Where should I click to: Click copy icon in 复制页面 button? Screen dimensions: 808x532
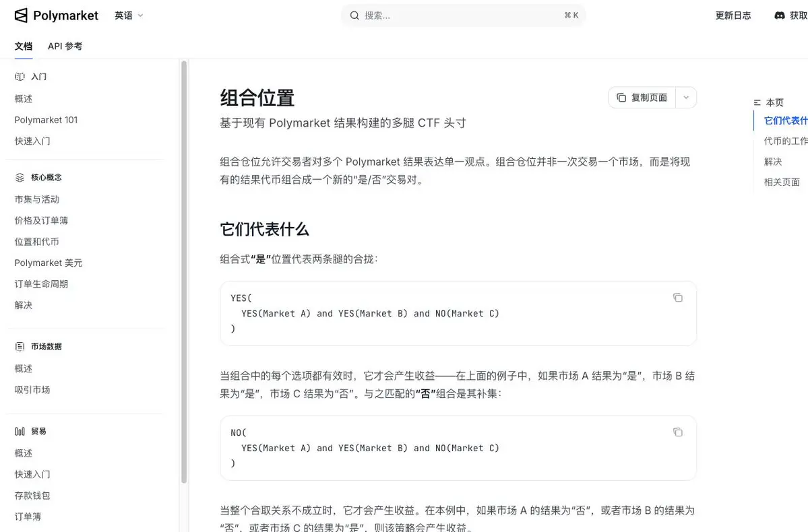[x=621, y=98]
